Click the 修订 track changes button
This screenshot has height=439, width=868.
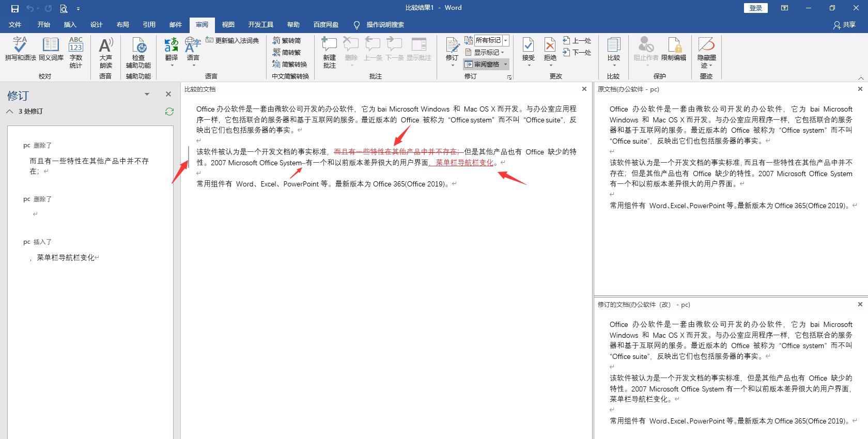452,52
